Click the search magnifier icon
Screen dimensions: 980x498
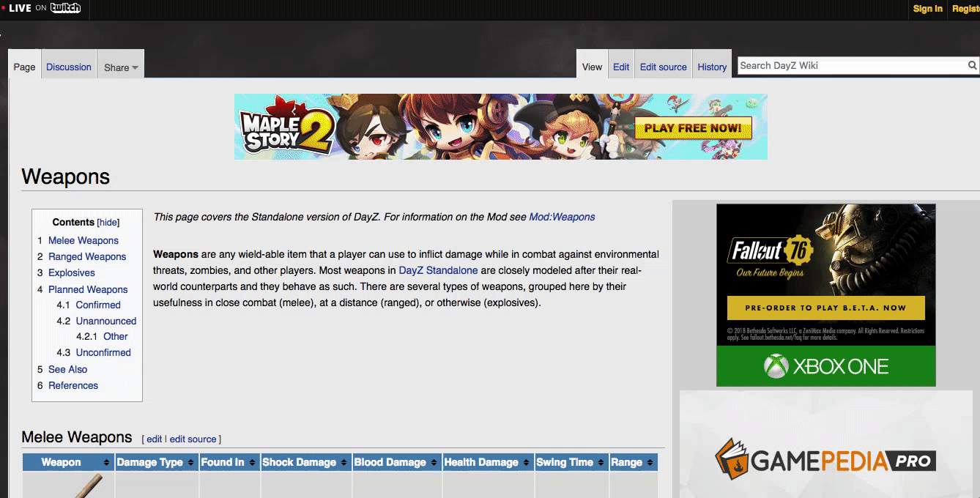pyautogui.click(x=972, y=66)
